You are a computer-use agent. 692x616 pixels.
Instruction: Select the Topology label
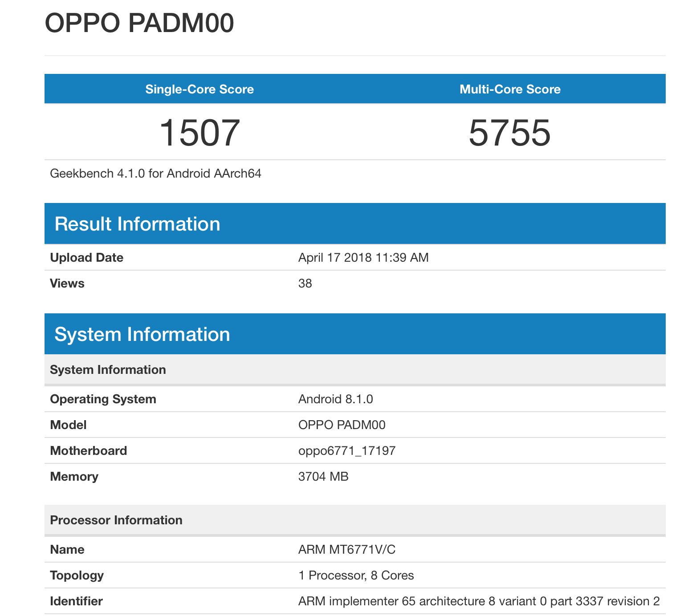coord(77,575)
